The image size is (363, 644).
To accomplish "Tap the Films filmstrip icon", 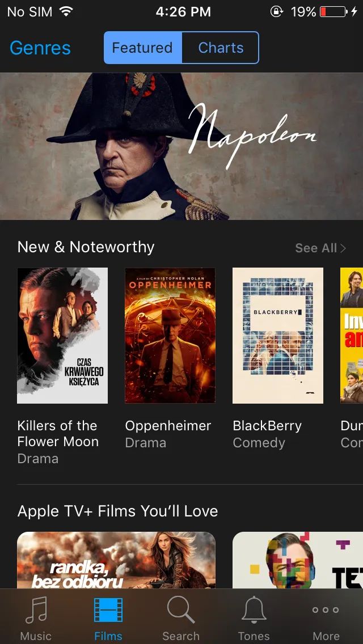I will click(x=108, y=610).
